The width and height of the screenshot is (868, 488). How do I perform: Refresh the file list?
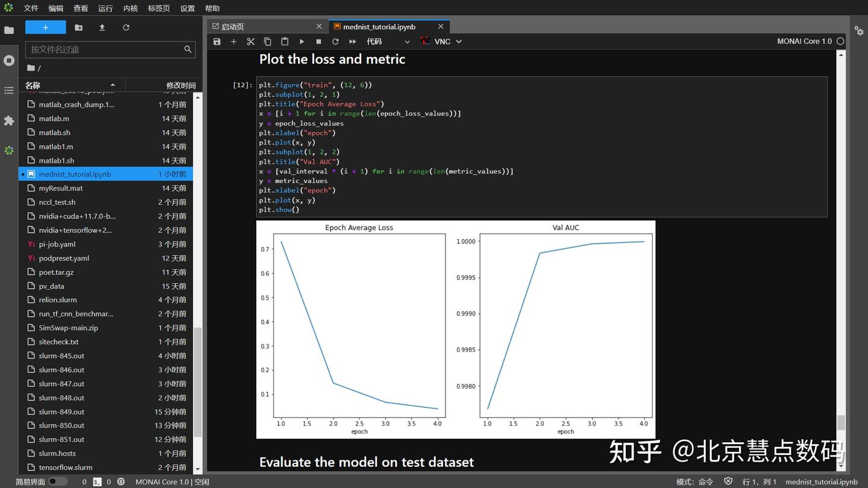click(x=126, y=28)
